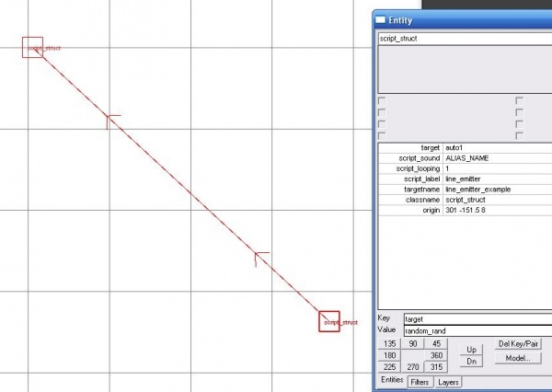The height and width of the screenshot is (392, 552).
Task: Toggle the bottom checkbox in the left column
Action: point(382,135)
